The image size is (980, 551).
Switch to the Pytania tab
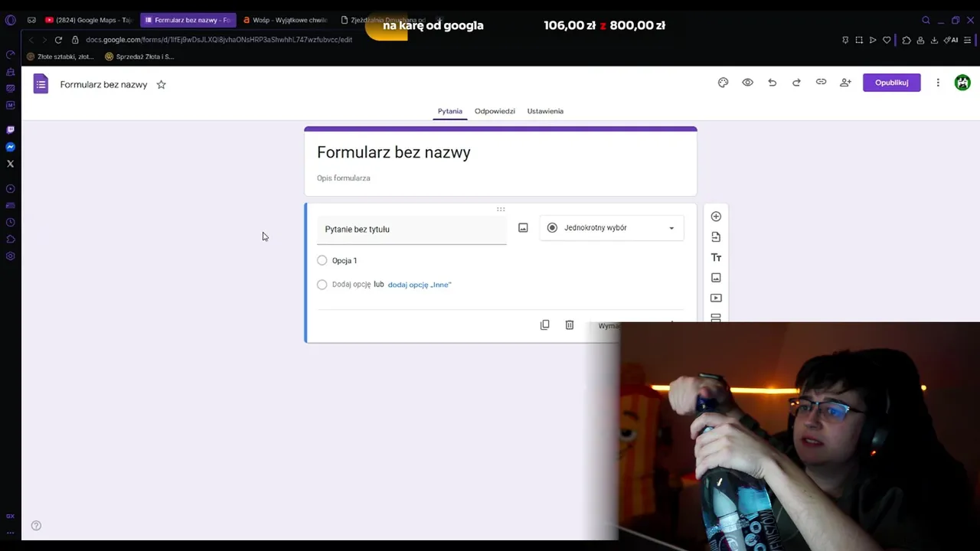[449, 111]
